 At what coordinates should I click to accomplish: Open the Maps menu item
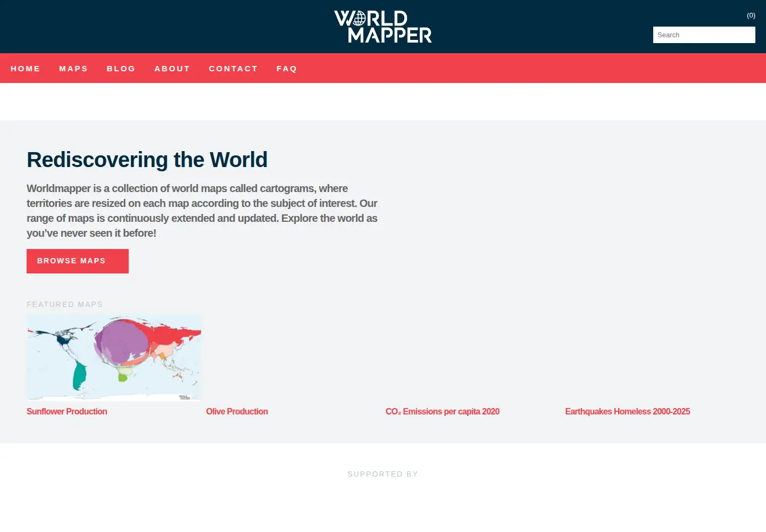point(73,69)
